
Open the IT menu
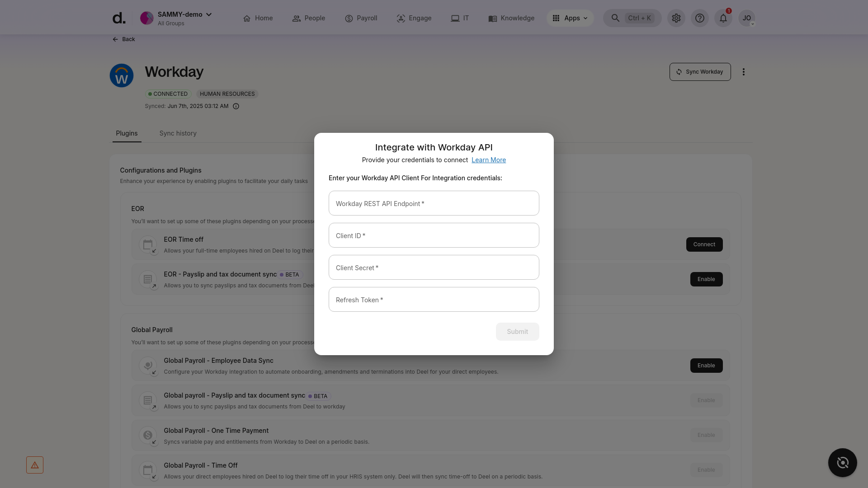(460, 18)
